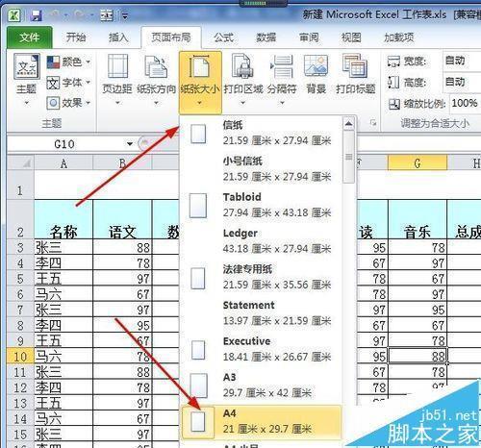Screen dimensions: 481x448
Task: Switch to the Formulas (公式) tab
Action: 223,37
